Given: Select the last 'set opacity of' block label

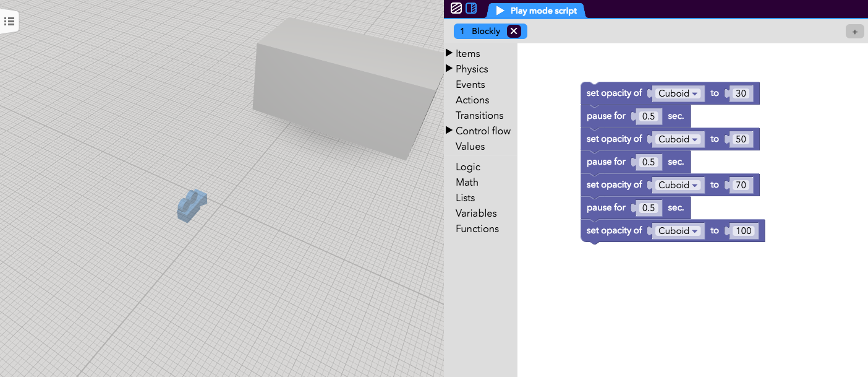Looking at the screenshot, I should coord(614,230).
